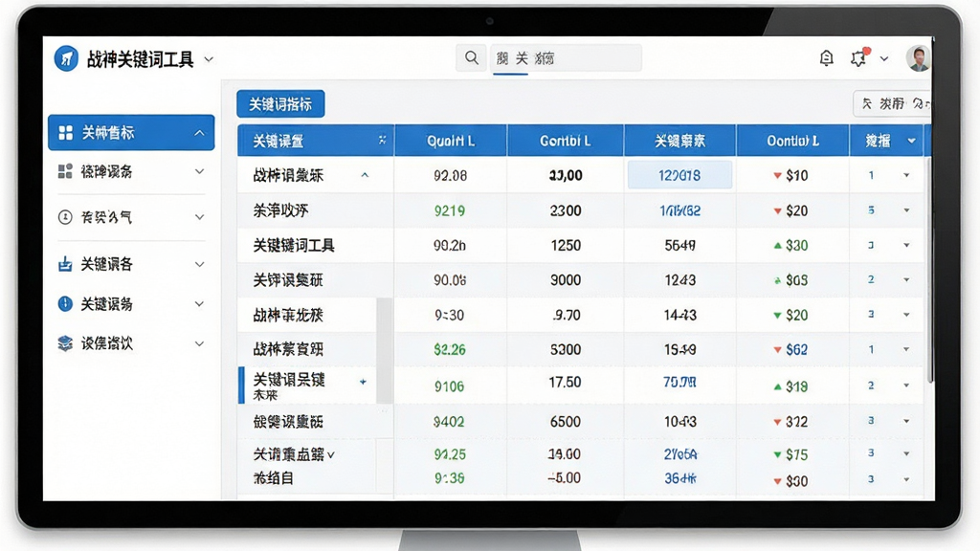Click the badge icon with red dot
Screen dimensions: 980x551
858,57
